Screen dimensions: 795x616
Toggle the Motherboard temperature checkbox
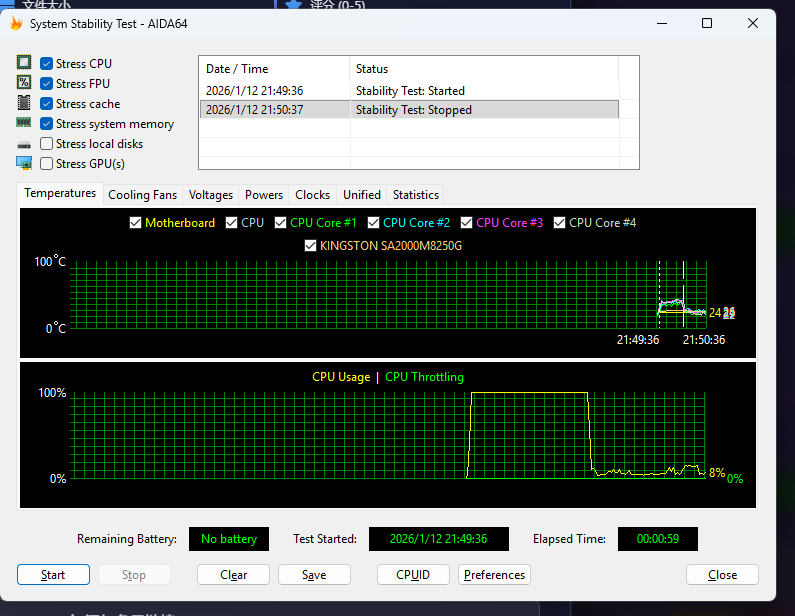[135, 223]
